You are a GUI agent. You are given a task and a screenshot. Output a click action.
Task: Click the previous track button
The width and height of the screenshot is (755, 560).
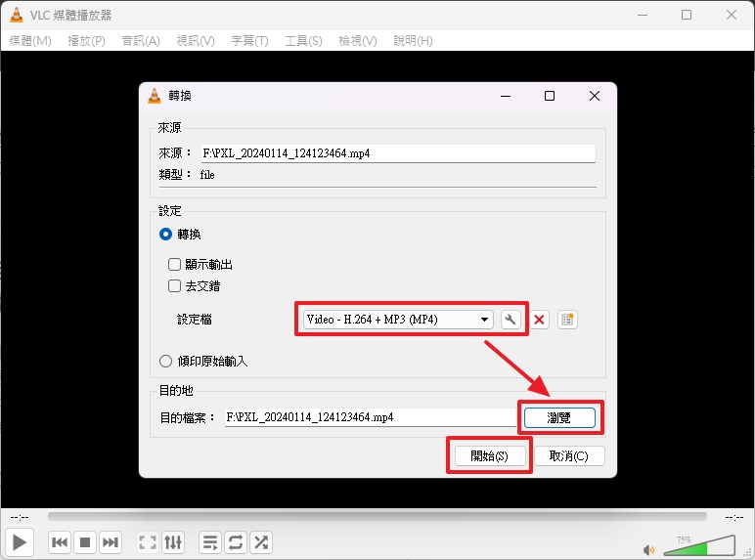point(60,541)
